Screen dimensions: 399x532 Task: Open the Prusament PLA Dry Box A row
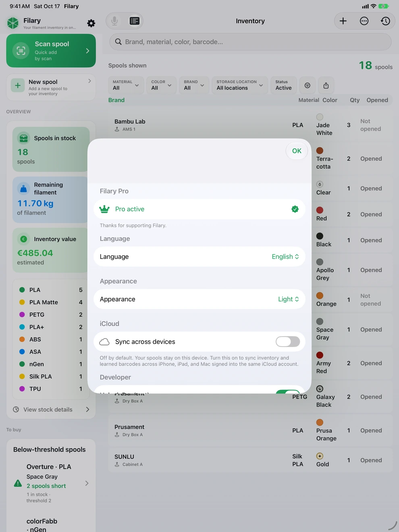tap(250, 430)
